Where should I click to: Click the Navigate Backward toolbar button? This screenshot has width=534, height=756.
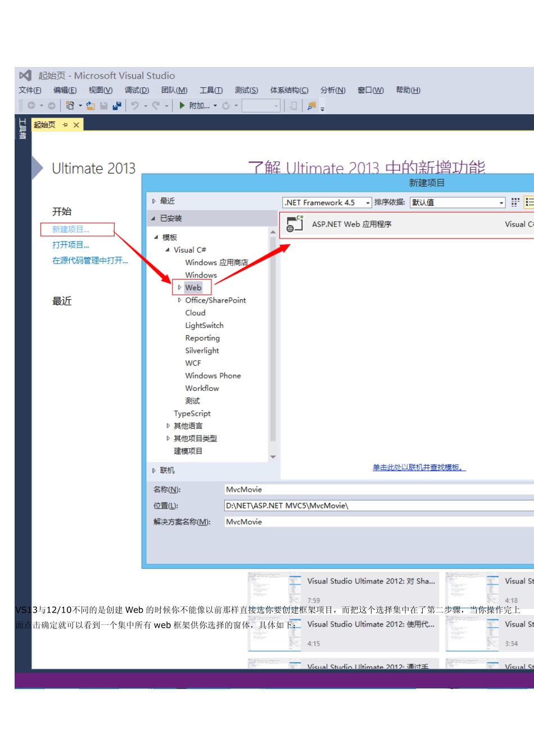pos(31,105)
